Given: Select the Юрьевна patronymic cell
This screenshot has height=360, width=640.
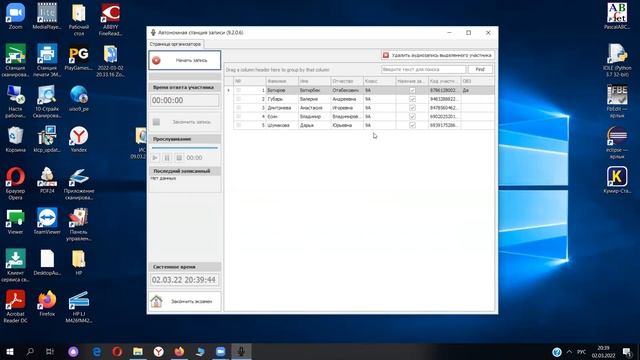Looking at the screenshot, I should click(347, 125).
